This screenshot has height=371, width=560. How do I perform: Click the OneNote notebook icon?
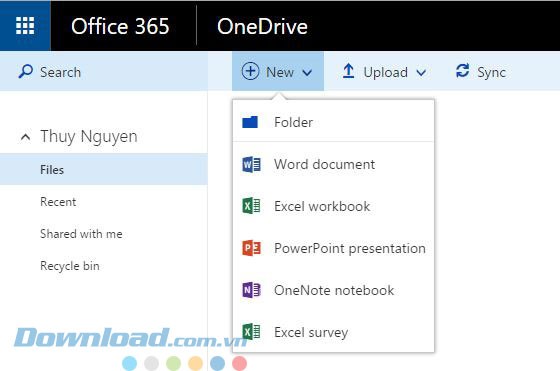(x=251, y=290)
